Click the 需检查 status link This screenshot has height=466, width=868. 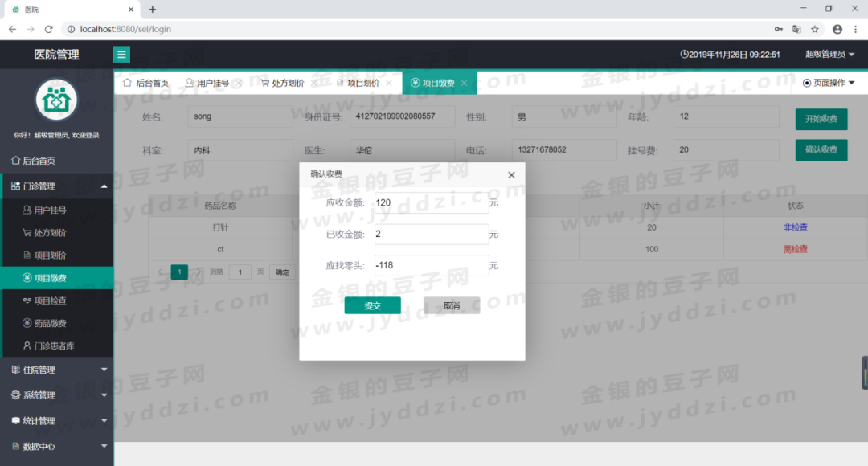tap(796, 250)
